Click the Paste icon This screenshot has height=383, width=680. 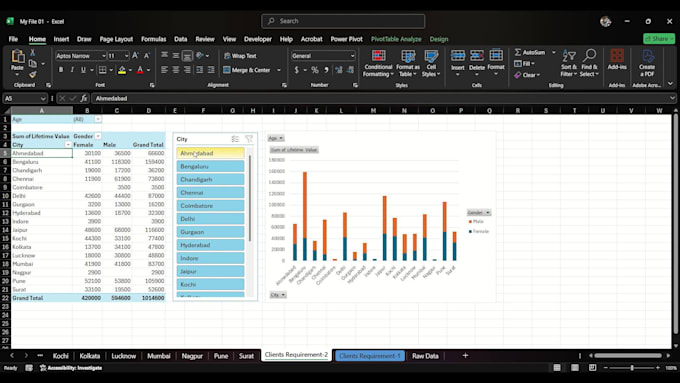coord(17,57)
